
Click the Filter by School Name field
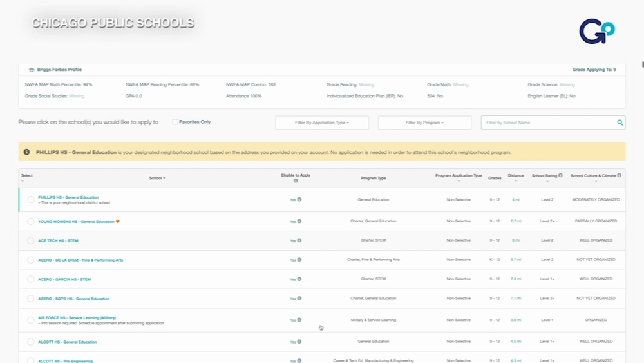point(549,123)
